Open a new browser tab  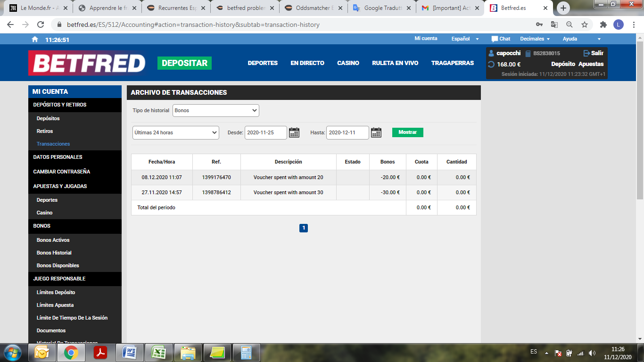point(563,8)
